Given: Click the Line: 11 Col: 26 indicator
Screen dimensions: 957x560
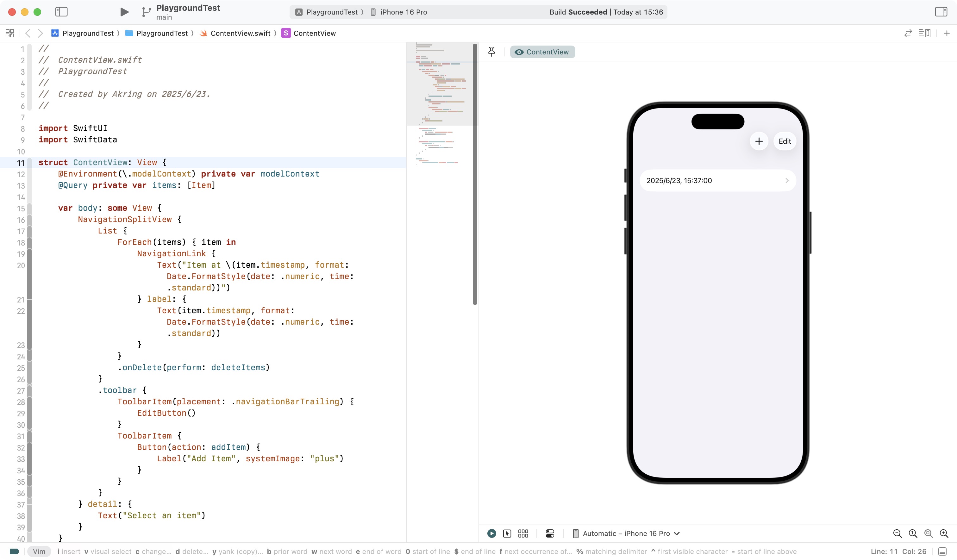Looking at the screenshot, I should pyautogui.click(x=898, y=552).
